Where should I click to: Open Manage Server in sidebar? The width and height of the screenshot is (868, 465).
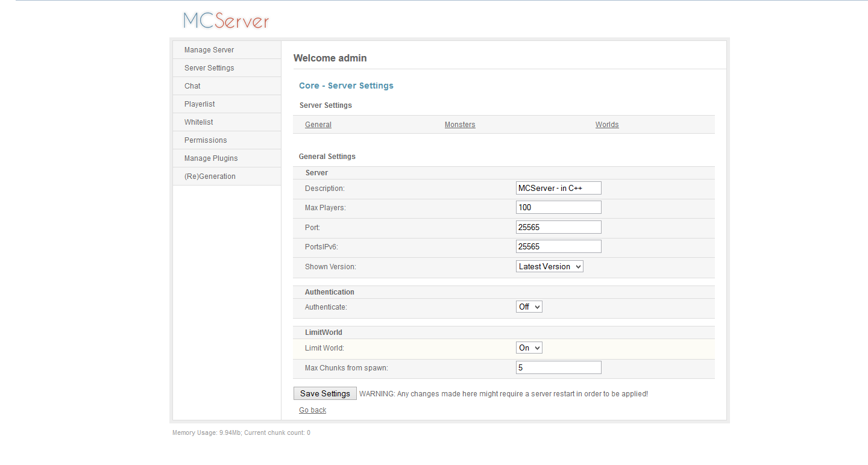click(x=209, y=50)
